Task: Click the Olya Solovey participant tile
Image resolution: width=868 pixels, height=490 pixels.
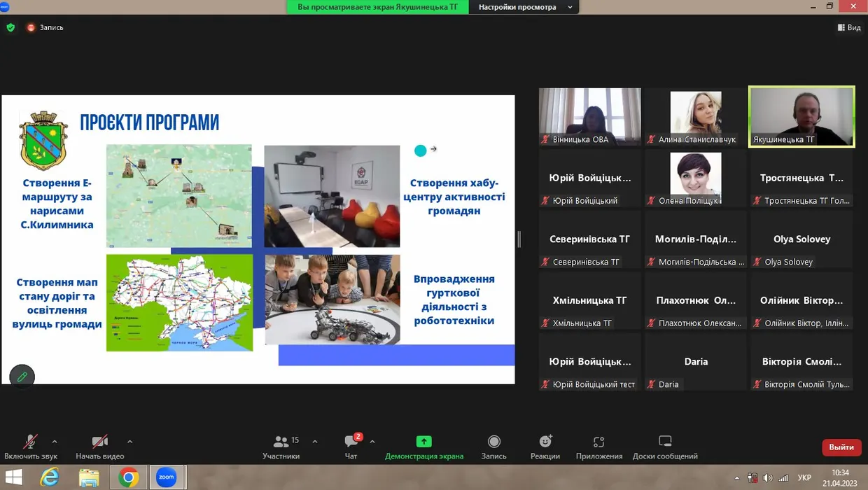Action: click(x=801, y=239)
